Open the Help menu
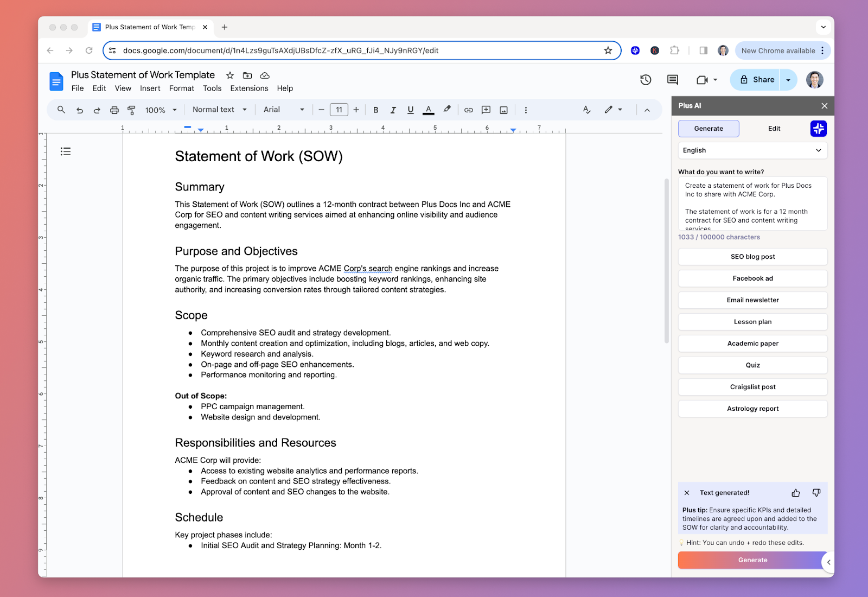868x597 pixels. point(285,88)
